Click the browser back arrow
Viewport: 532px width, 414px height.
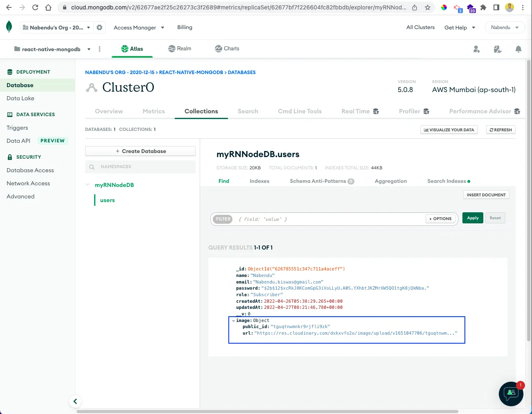9,7
